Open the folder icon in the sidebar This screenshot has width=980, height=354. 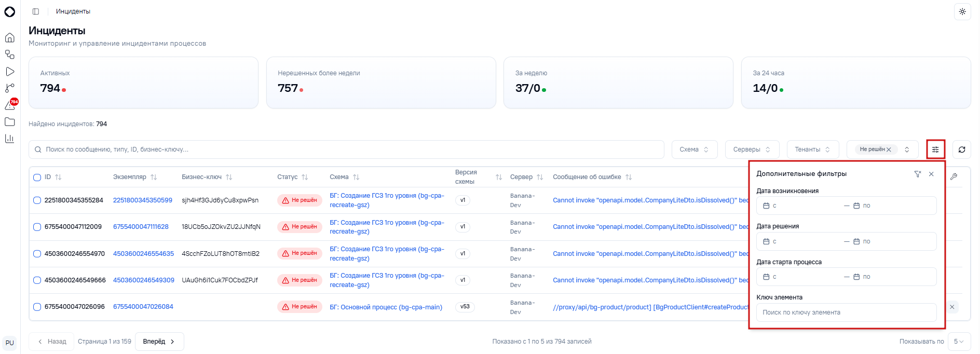tap(9, 121)
